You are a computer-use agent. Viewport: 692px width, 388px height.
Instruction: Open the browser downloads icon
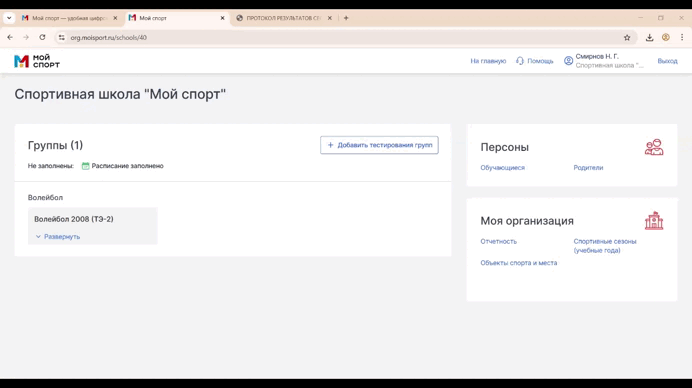pyautogui.click(x=649, y=38)
